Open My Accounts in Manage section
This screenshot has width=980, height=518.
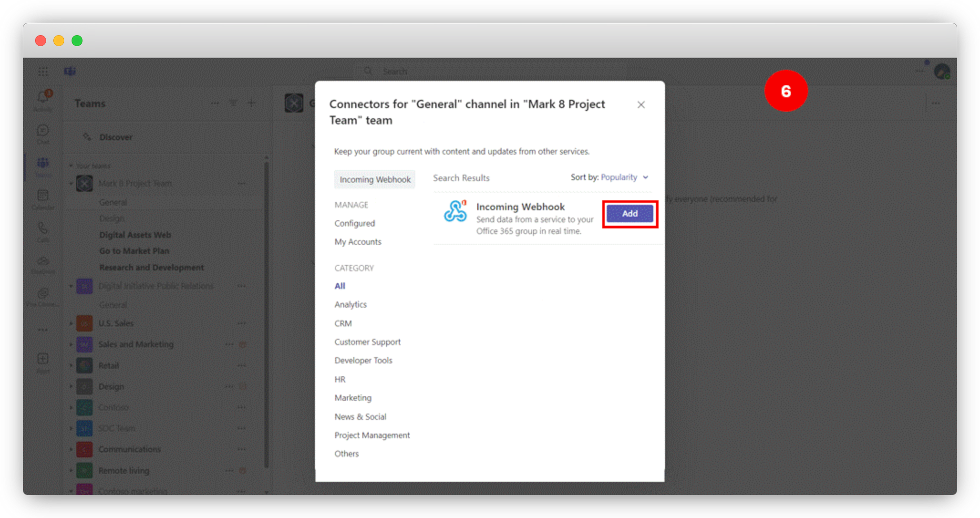tap(358, 242)
